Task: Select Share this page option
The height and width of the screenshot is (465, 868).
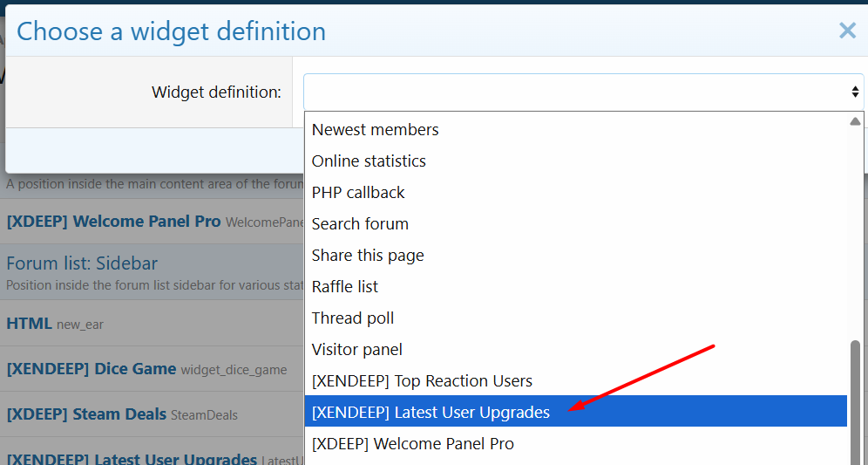Action: pyautogui.click(x=368, y=256)
